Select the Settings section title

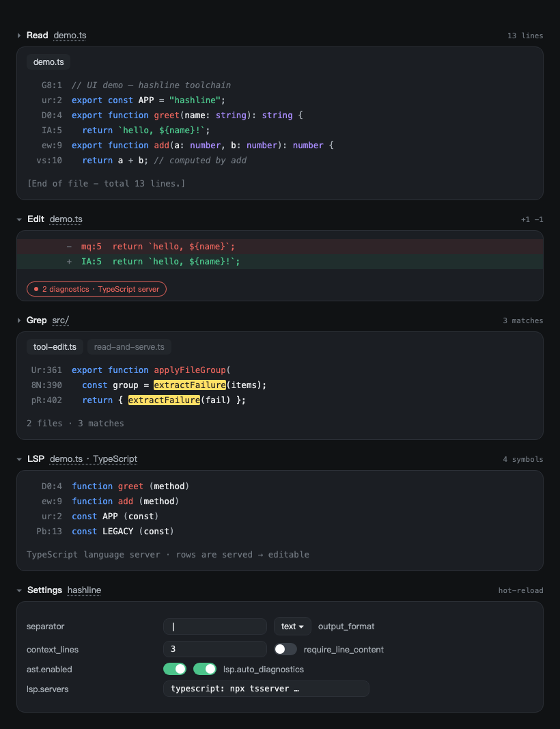[x=44, y=590]
